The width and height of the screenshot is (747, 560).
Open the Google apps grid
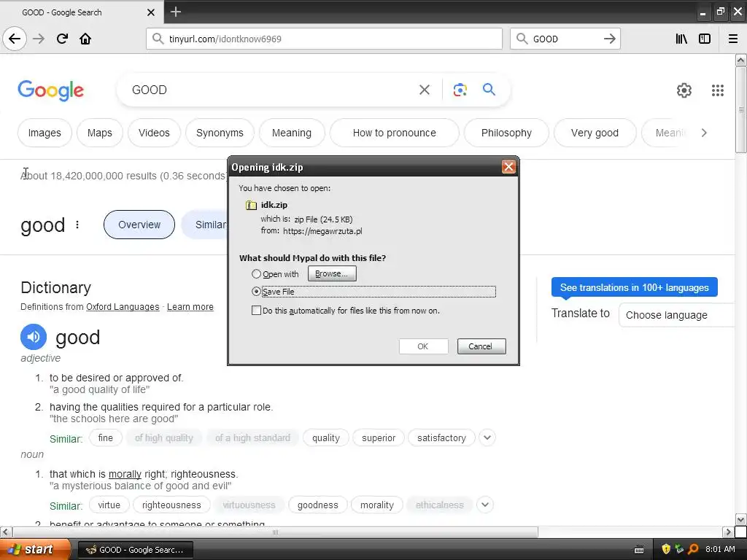[x=718, y=90]
